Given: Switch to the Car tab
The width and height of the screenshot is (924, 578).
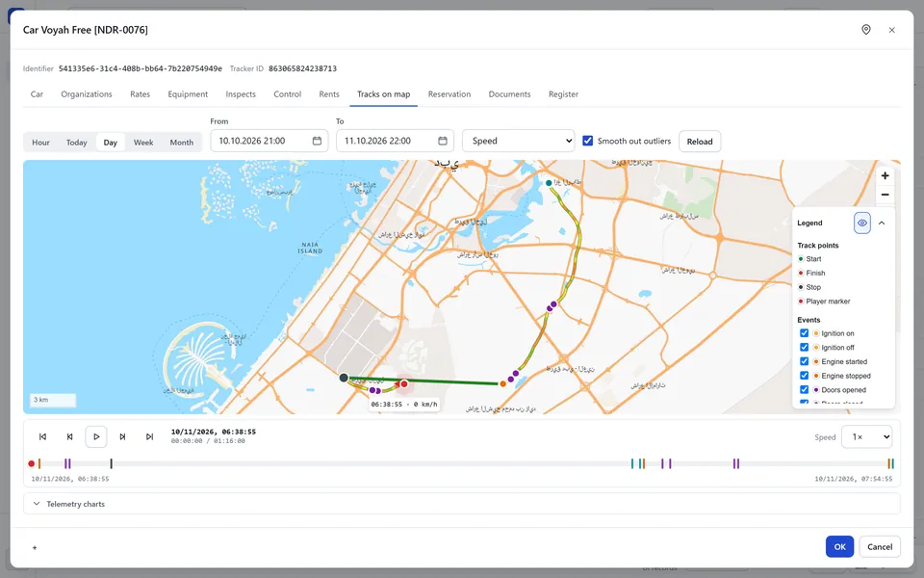Looking at the screenshot, I should pyautogui.click(x=37, y=94).
